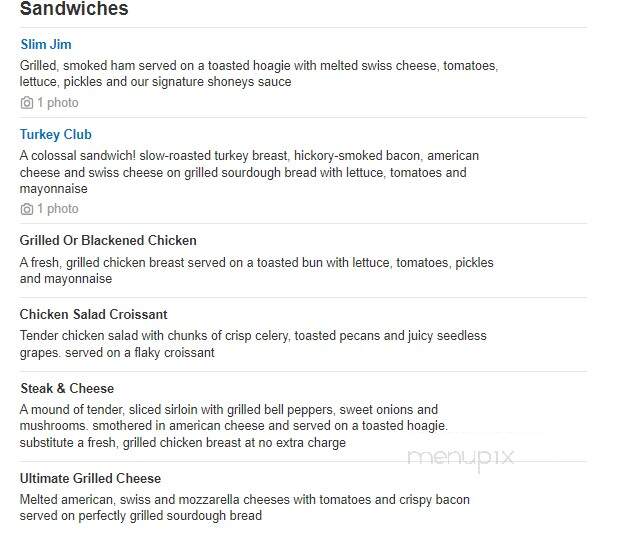This screenshot has height=540, width=640.
Task: Click the divider line below Slim Jim entry
Action: pyautogui.click(x=303, y=118)
